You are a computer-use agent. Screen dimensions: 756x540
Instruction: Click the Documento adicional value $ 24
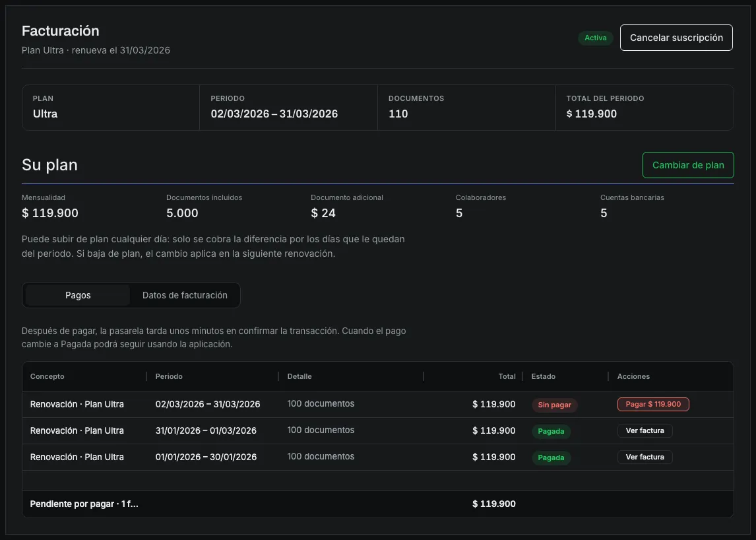[x=323, y=213]
